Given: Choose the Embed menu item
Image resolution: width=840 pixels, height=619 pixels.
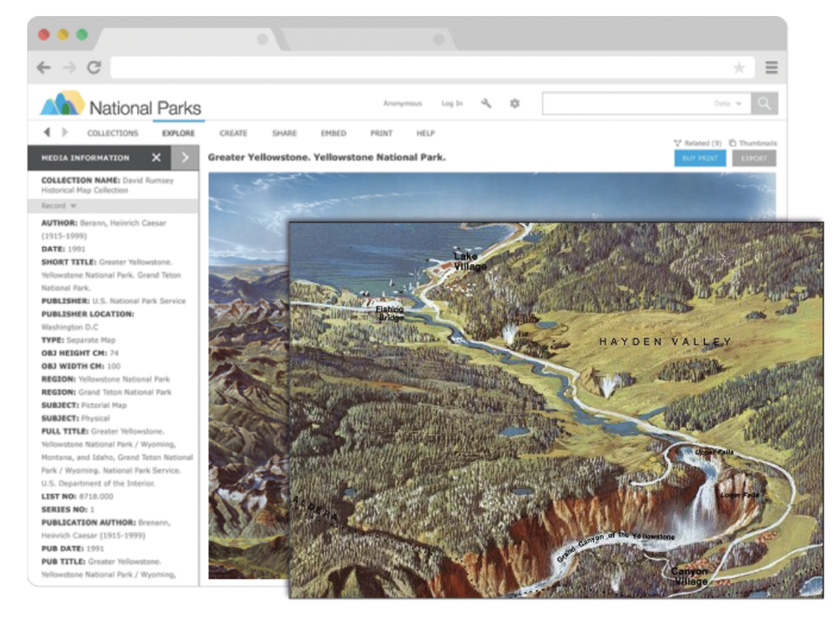Looking at the screenshot, I should pos(333,134).
